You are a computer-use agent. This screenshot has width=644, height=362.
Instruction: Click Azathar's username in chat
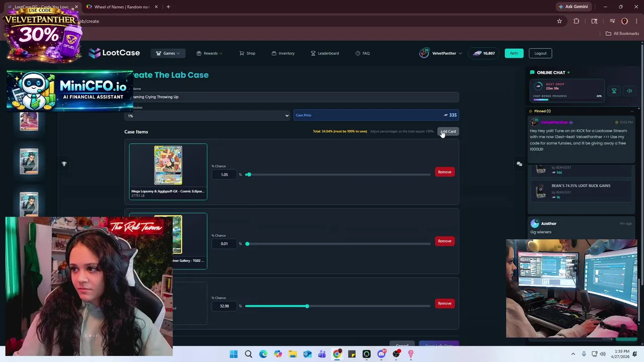548,224
